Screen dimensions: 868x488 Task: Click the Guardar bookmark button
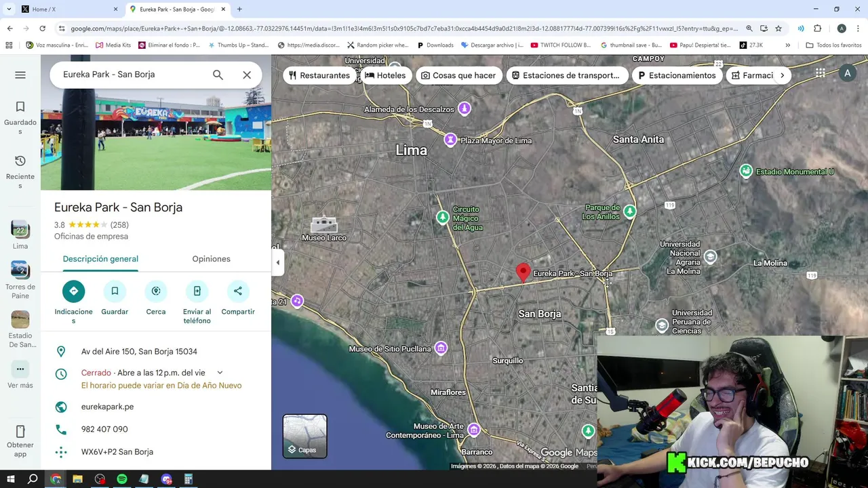115,291
